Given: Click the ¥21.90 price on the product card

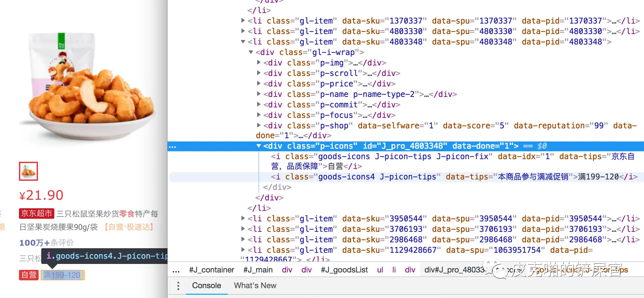Looking at the screenshot, I should coord(41,196).
